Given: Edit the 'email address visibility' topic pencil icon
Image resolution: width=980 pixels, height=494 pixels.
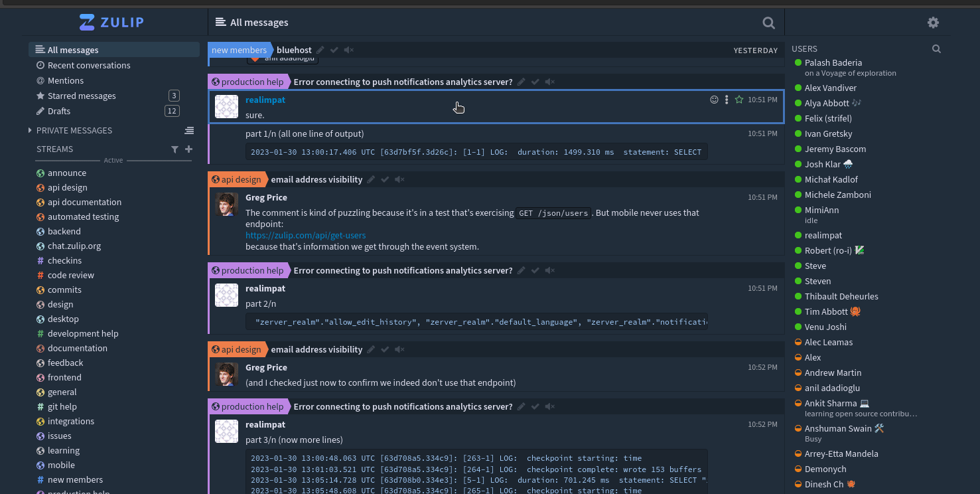Looking at the screenshot, I should tap(371, 179).
